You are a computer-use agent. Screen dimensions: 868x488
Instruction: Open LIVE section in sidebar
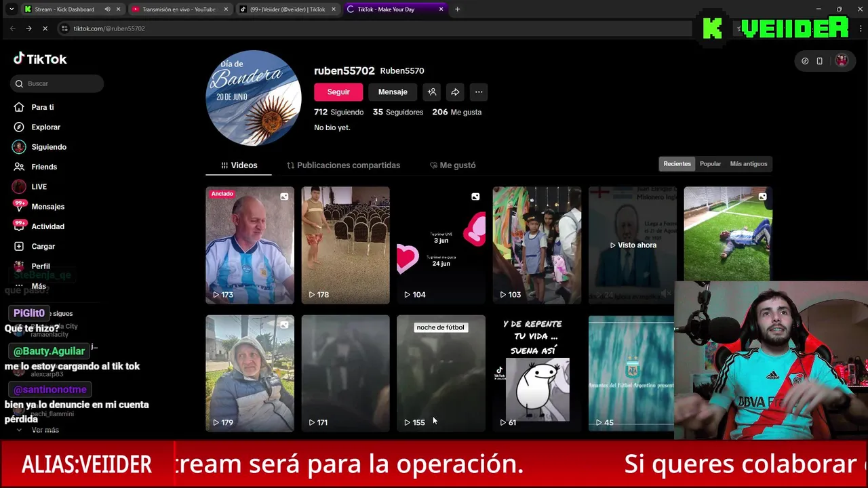point(31,186)
